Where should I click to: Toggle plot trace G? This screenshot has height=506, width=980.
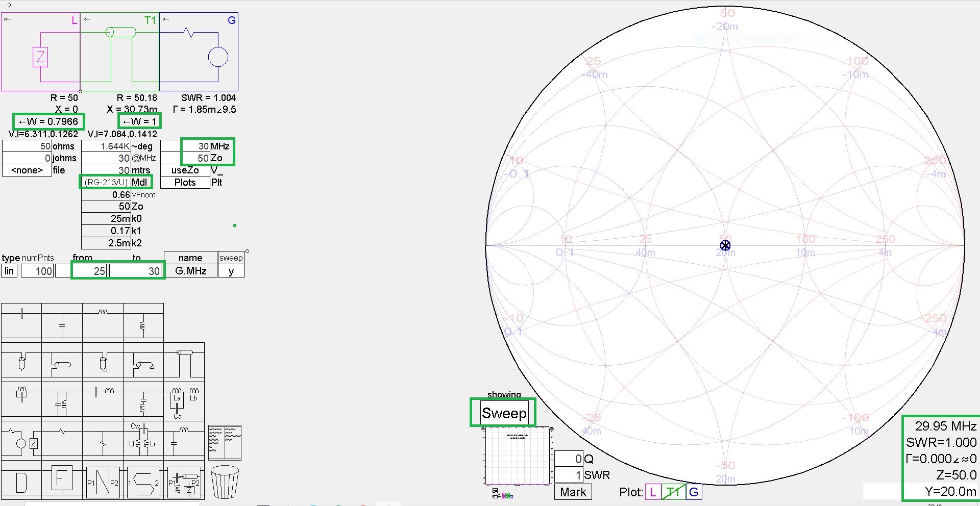[693, 492]
